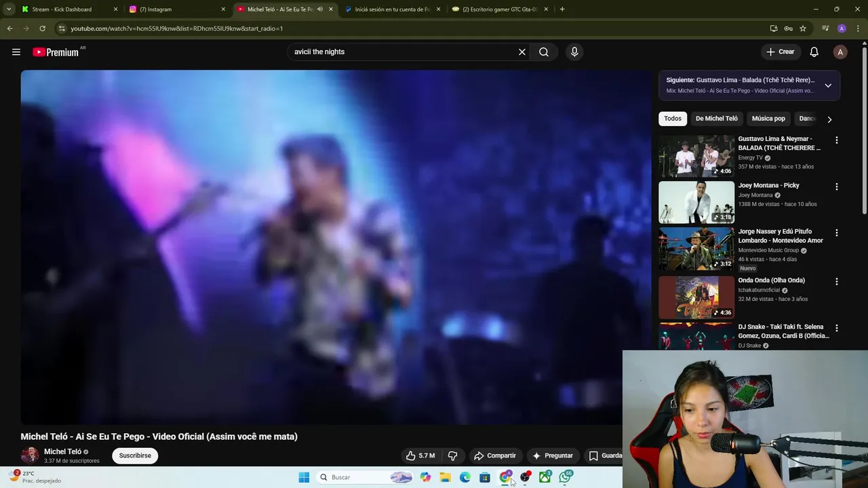Switch to Iniciá sesión en tu cuenta tab
The image size is (868, 488).
(393, 9)
